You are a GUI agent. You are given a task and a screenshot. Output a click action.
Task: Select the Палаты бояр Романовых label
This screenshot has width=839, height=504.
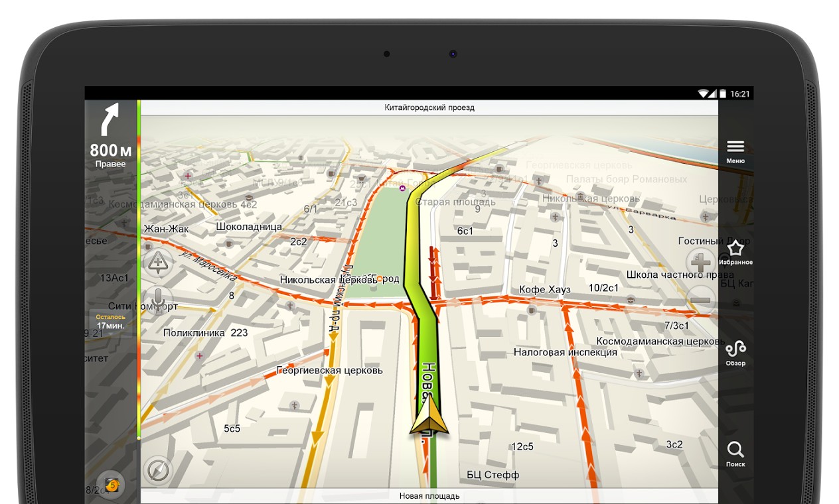pyautogui.click(x=627, y=179)
